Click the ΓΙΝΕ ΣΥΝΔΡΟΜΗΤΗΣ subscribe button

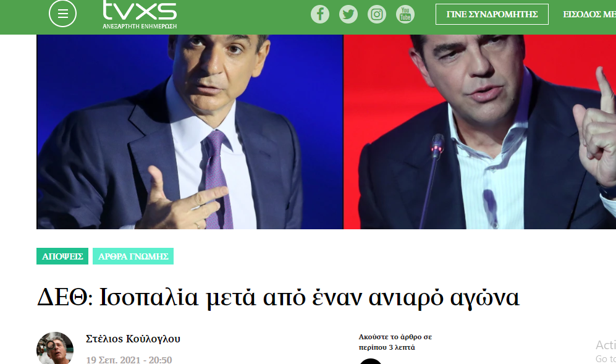(x=492, y=14)
